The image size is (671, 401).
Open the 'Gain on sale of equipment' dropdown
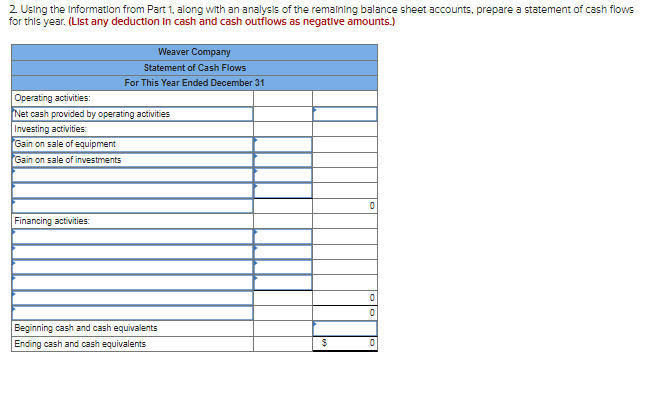133,144
